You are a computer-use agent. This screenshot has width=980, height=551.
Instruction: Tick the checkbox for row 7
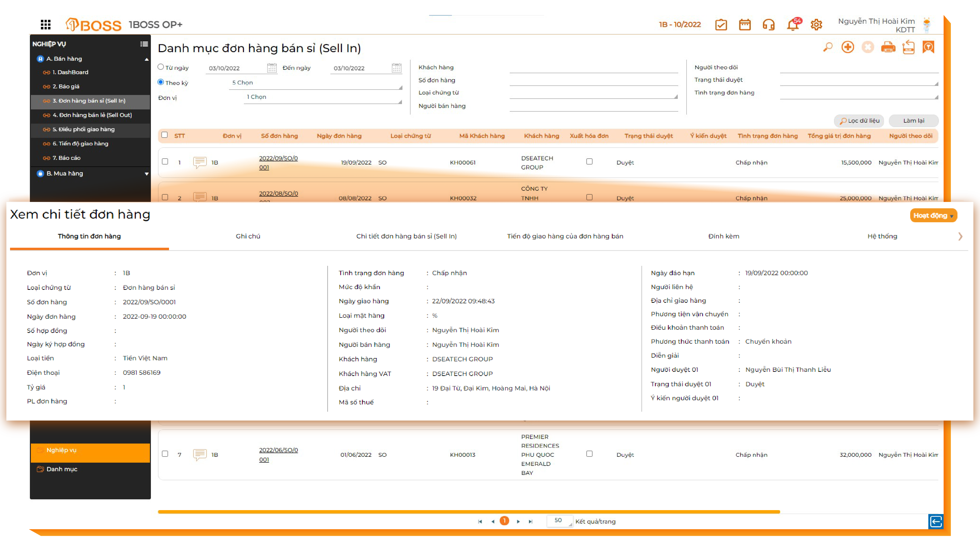coord(165,454)
